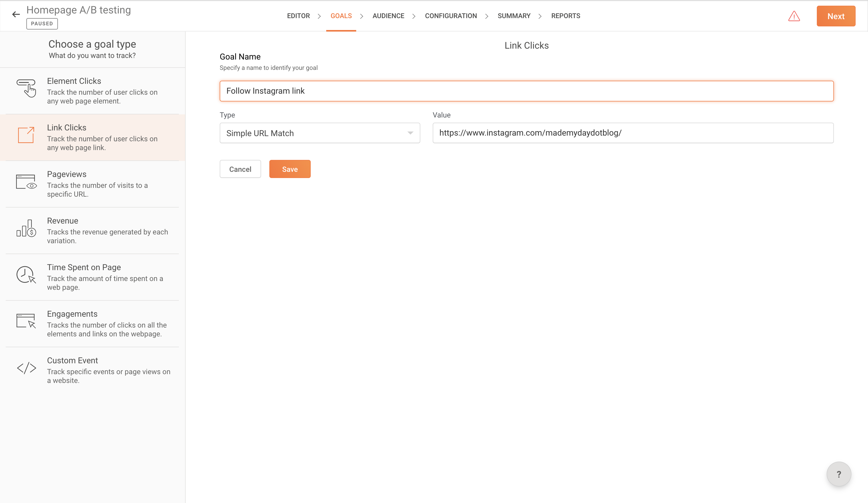
Task: View the Reports step
Action: click(x=566, y=16)
